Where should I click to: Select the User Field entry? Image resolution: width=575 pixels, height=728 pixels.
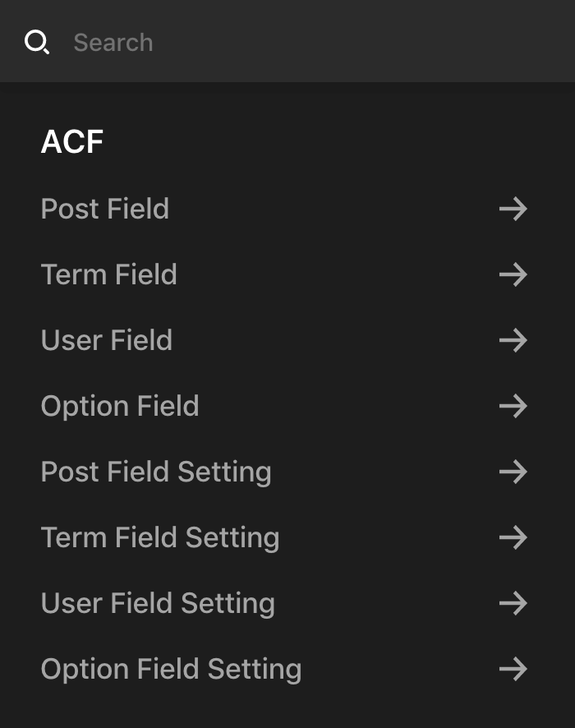pos(106,340)
